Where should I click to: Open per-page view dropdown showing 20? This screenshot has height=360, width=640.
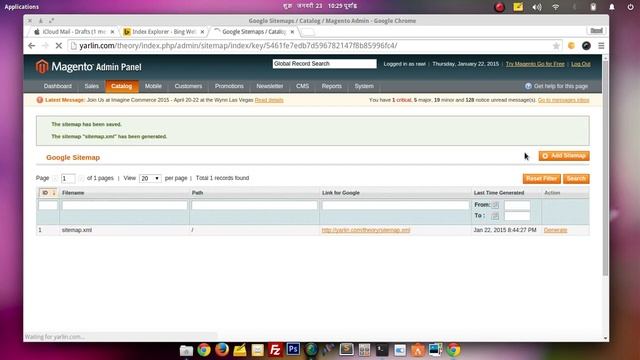coord(150,178)
